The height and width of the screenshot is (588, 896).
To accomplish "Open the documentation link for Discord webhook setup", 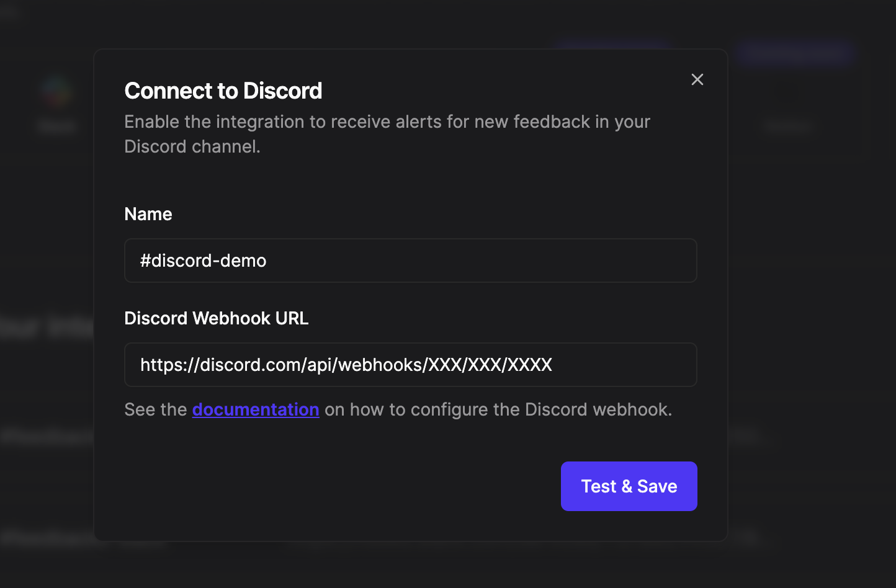I will (x=256, y=409).
